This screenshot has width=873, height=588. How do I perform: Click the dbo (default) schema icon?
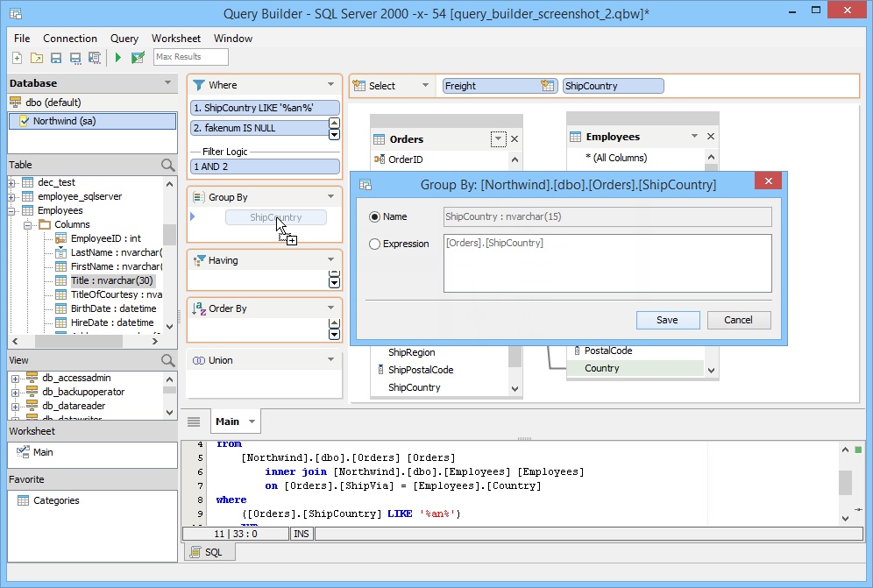coord(16,103)
